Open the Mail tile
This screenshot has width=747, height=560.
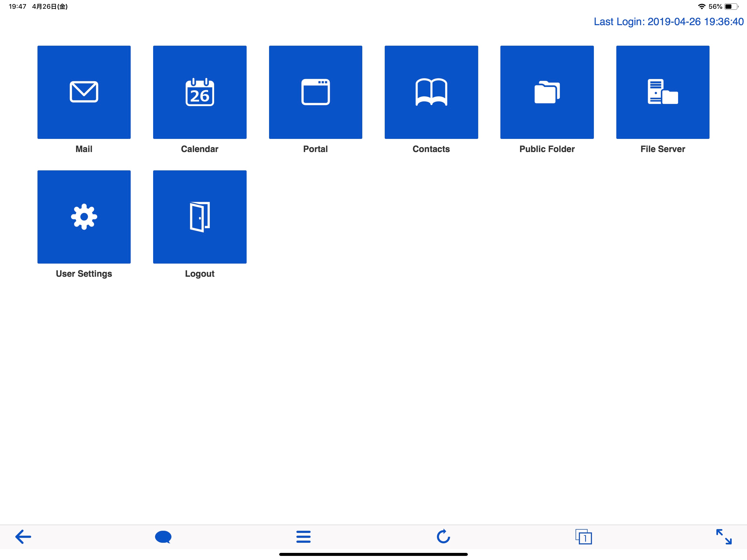tap(84, 92)
